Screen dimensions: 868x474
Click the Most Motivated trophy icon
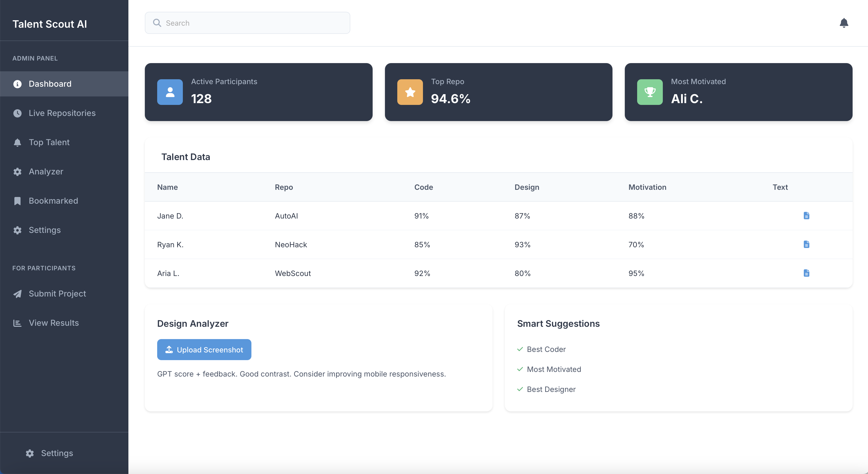[x=650, y=92]
